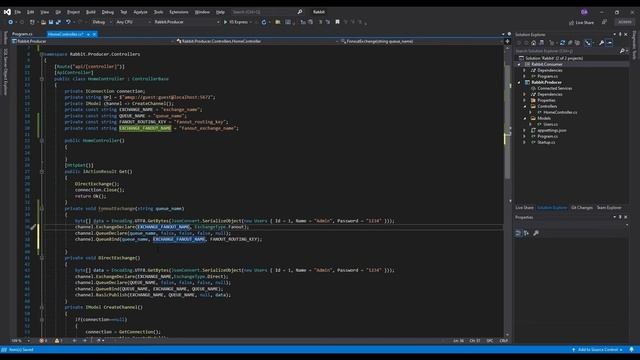Switch to the Program.cs editor tab
The height and width of the screenshot is (360, 640).
pos(22,34)
